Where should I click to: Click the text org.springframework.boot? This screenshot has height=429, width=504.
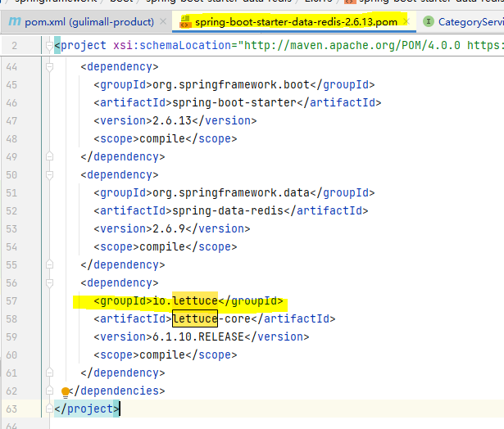point(231,85)
